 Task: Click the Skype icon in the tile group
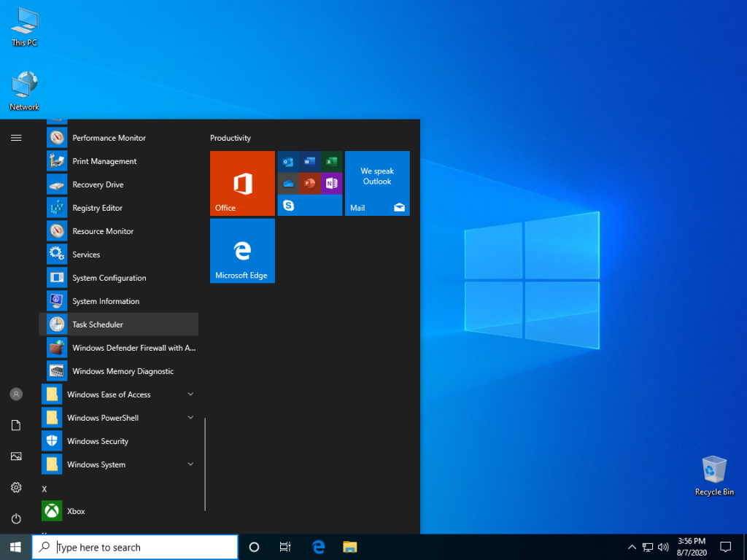(x=288, y=205)
